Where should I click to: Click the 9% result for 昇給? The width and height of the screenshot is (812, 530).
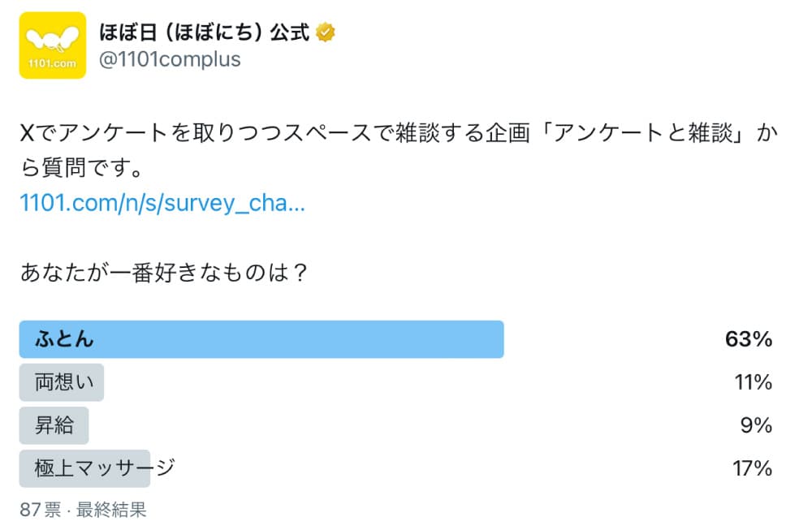point(756,425)
